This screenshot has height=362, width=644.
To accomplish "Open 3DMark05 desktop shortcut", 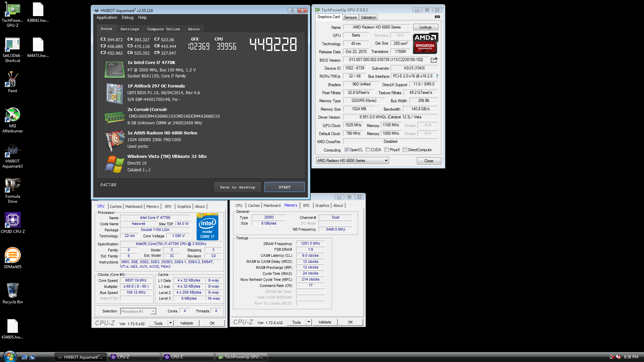I will click(12, 258).
